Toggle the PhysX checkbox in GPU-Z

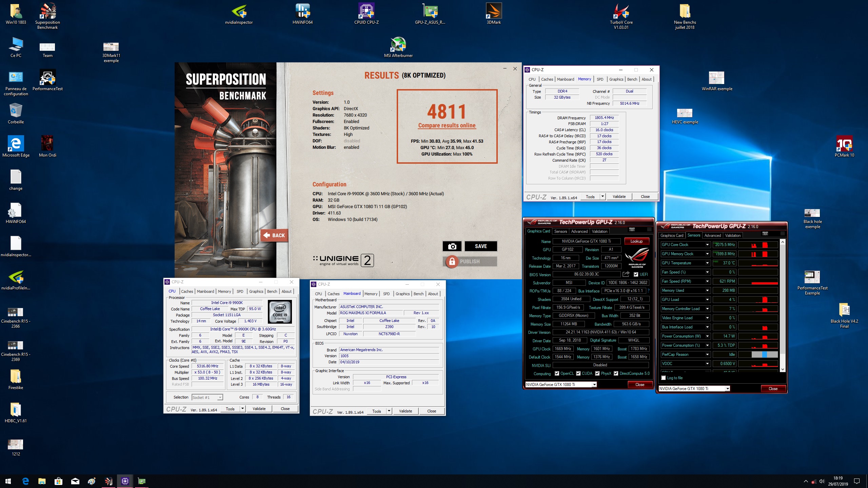tap(597, 373)
